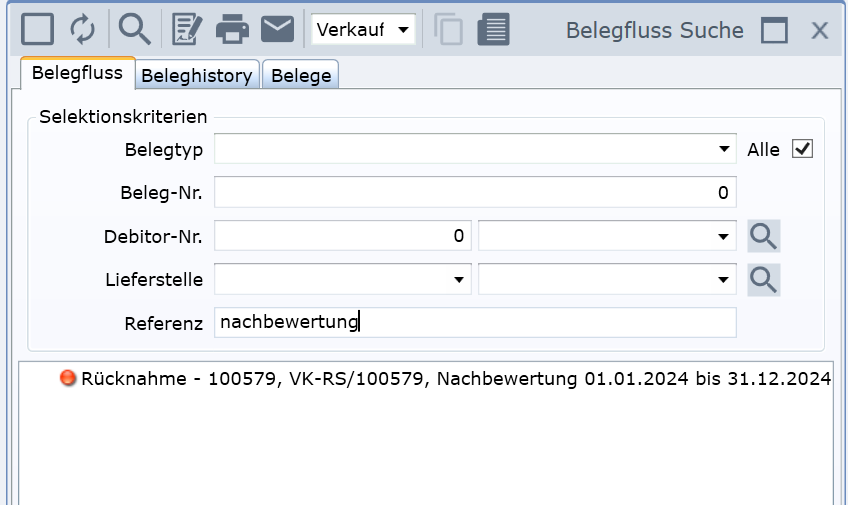Uncheck the Alle checkbox
This screenshot has height=505, width=848.
(x=802, y=149)
